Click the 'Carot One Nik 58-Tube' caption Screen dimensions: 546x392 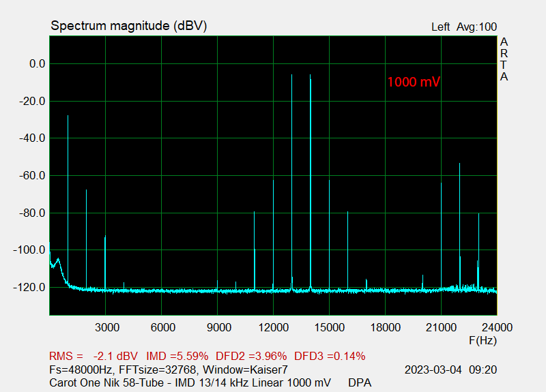point(106,383)
